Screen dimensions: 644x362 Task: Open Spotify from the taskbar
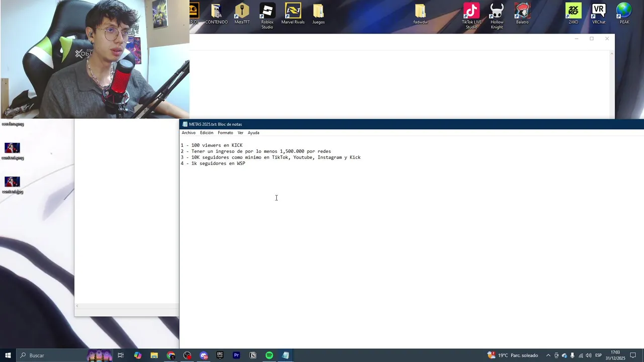269,355
